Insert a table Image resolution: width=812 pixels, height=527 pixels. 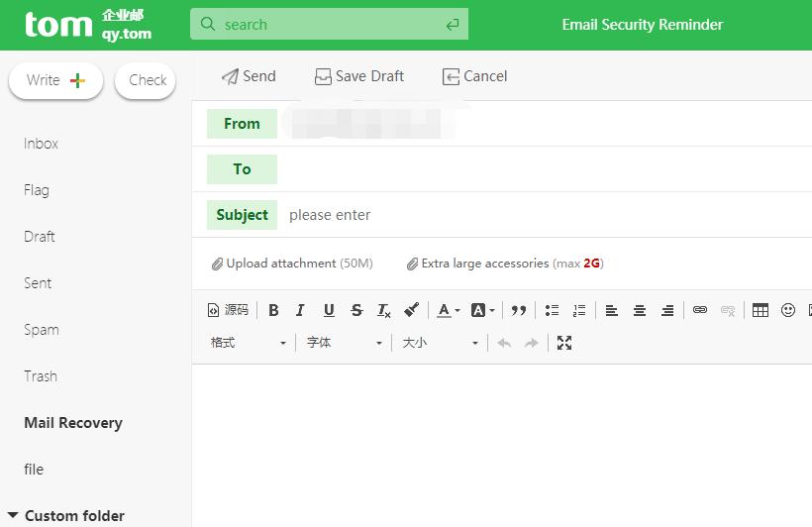tap(761, 310)
